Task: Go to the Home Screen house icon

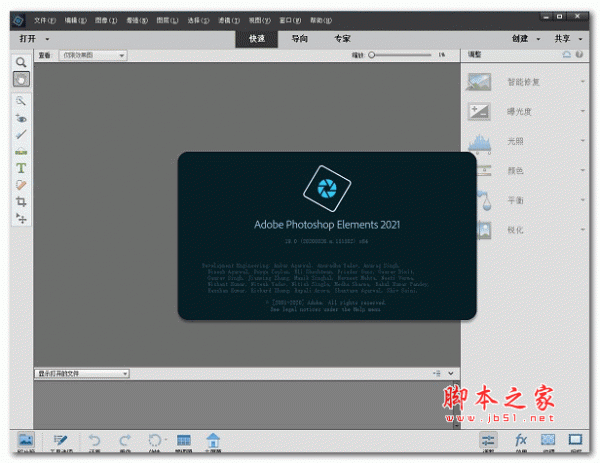Action: [x=213, y=442]
